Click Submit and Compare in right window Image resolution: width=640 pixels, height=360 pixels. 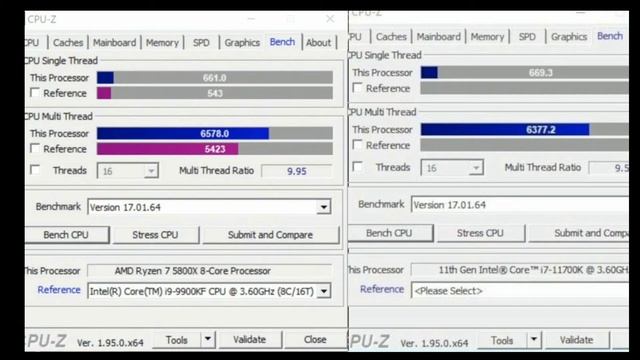tap(578, 233)
